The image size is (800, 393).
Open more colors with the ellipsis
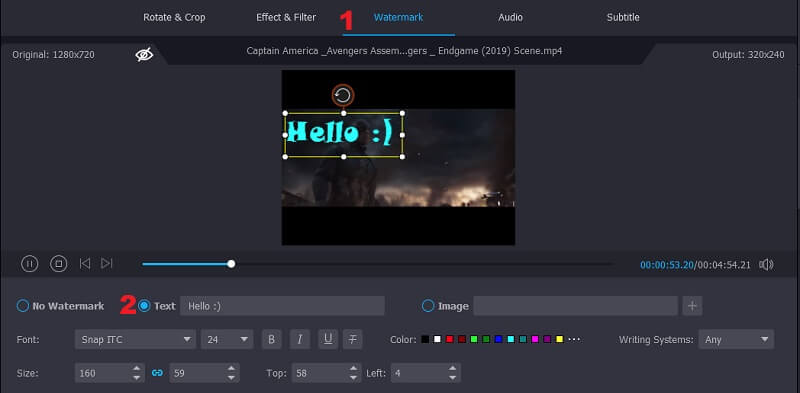pos(574,339)
